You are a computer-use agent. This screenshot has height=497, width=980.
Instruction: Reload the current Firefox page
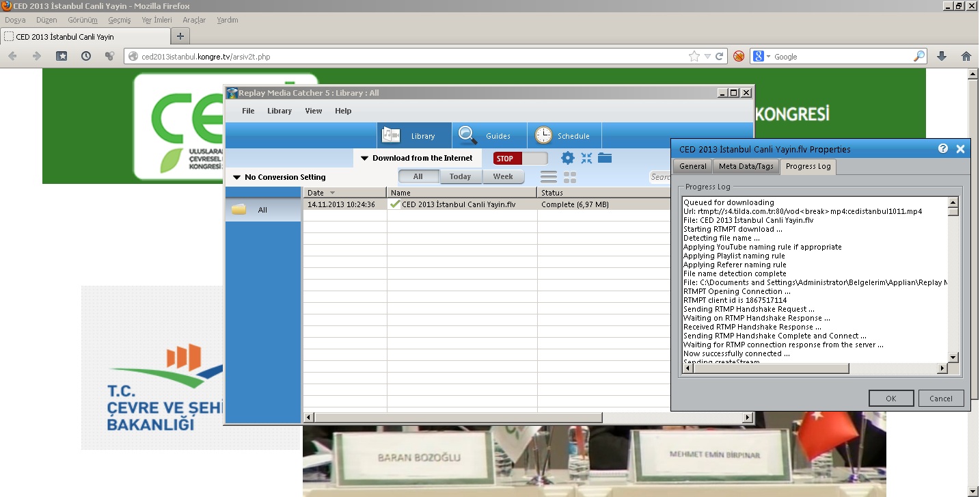[720, 57]
